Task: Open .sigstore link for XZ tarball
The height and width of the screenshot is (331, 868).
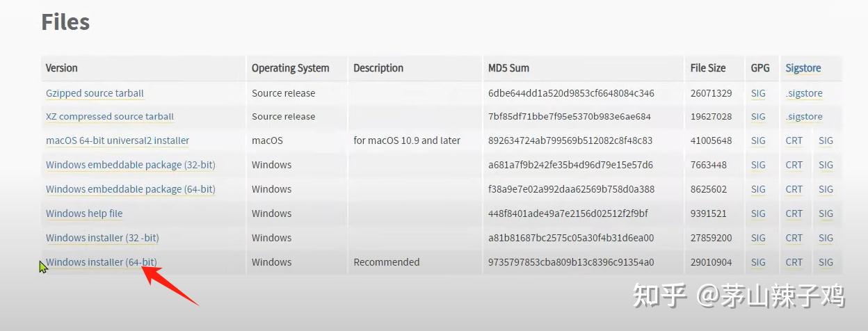Action: click(x=803, y=117)
